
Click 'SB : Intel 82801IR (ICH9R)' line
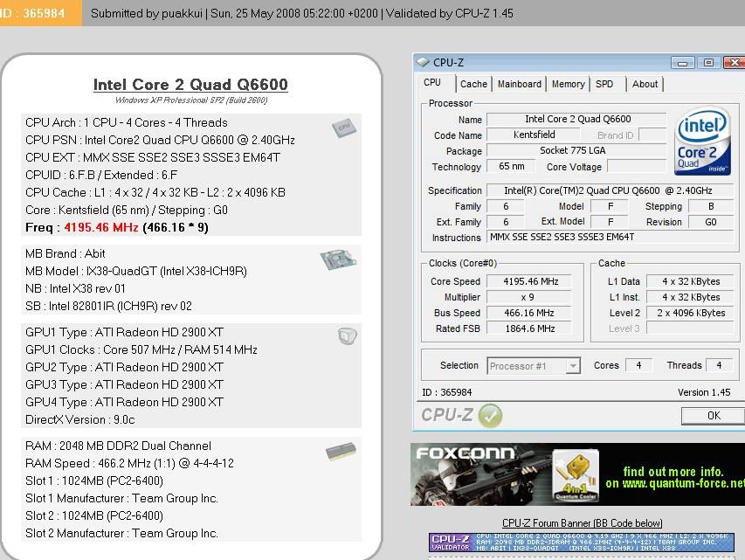pos(109,306)
